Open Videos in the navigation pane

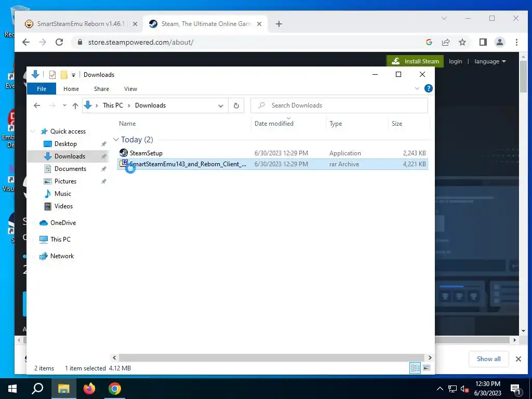click(63, 206)
